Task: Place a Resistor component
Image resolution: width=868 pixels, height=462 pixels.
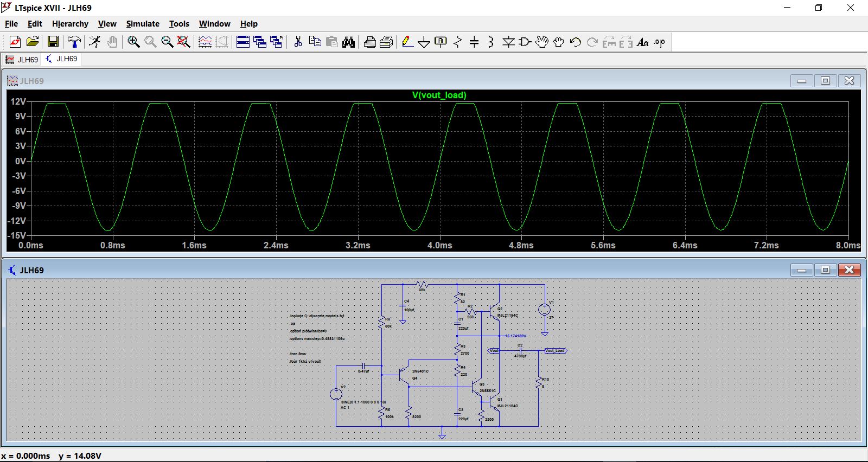Action: pos(458,42)
